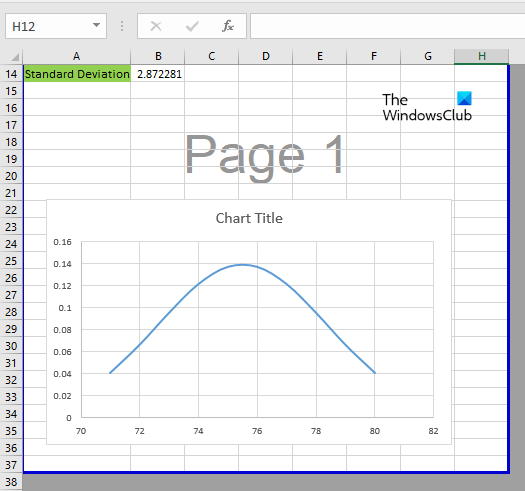Click the 78 horizontal axis label
This screenshot has width=525, height=491.
click(x=316, y=431)
